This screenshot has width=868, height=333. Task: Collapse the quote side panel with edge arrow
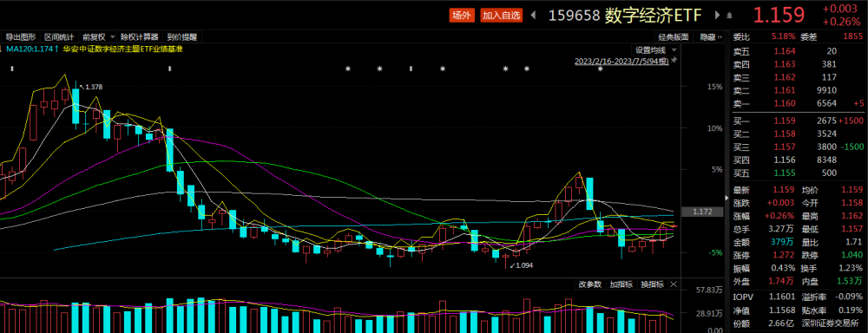coord(727,198)
